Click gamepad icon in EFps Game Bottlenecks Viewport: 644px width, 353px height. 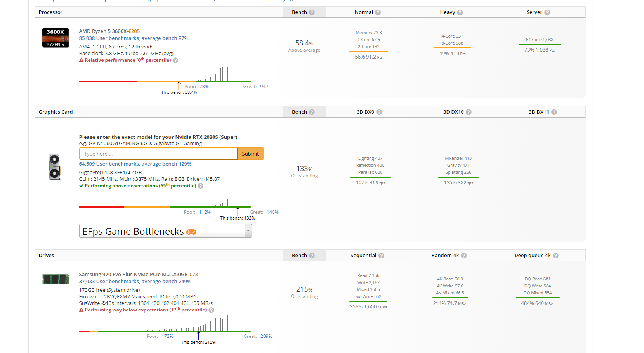(191, 232)
